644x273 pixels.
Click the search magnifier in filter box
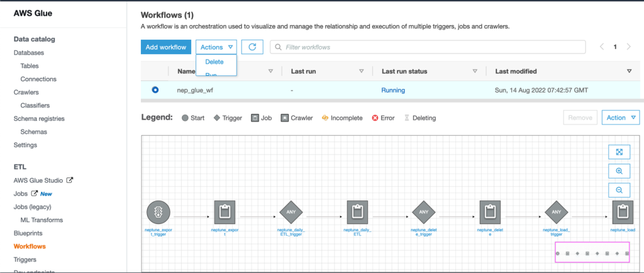pyautogui.click(x=279, y=47)
